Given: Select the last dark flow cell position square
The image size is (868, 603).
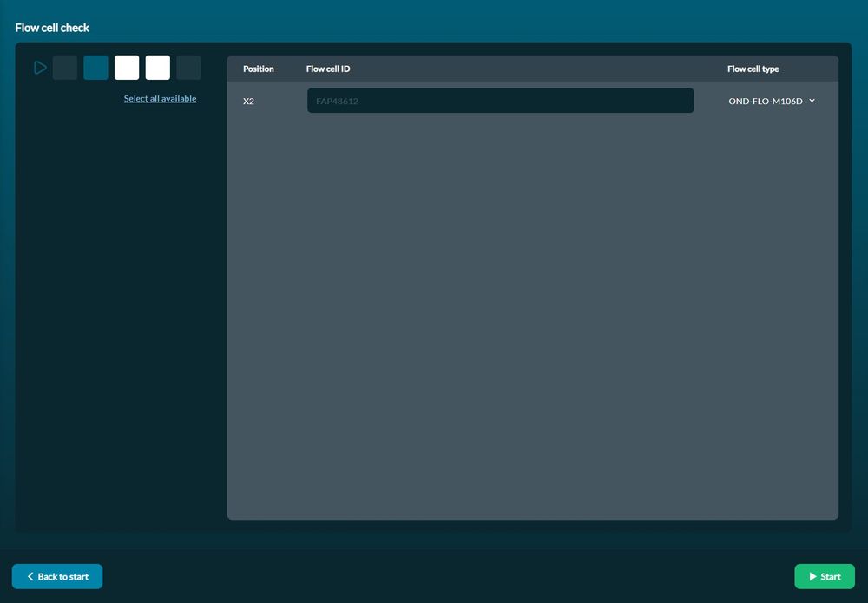Looking at the screenshot, I should [188, 68].
